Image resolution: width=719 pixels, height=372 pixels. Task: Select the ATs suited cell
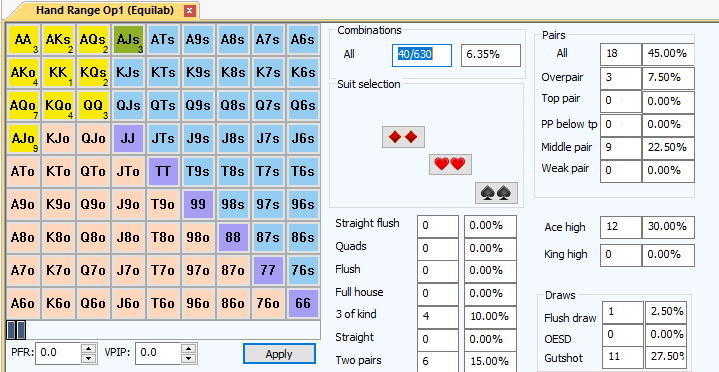(163, 39)
